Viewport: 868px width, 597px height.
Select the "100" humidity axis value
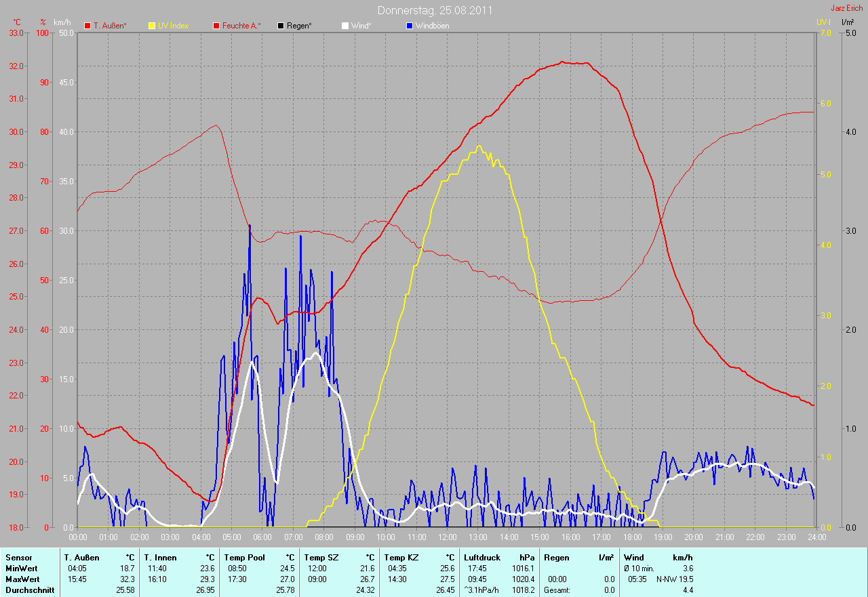[x=43, y=33]
